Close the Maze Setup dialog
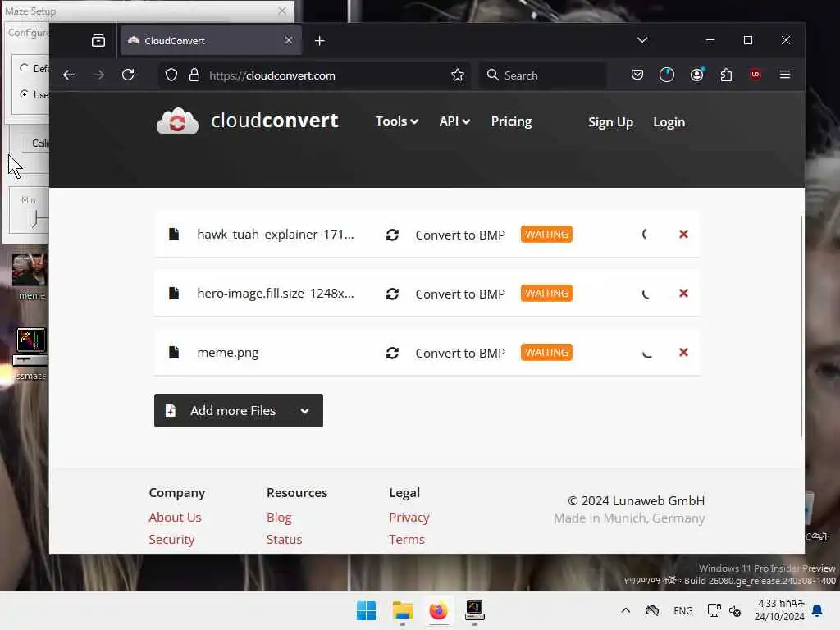 tap(282, 11)
